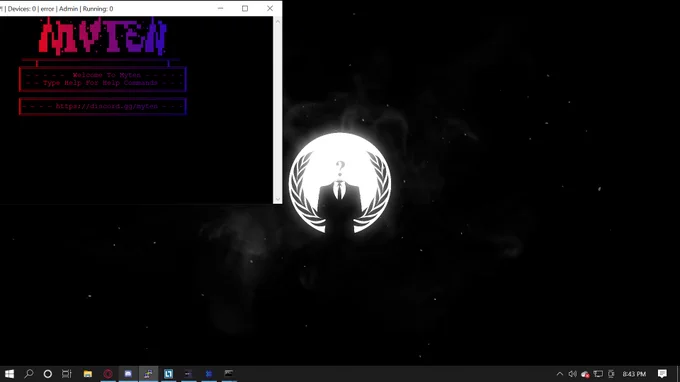Open the console window taskbar icon

(229, 373)
